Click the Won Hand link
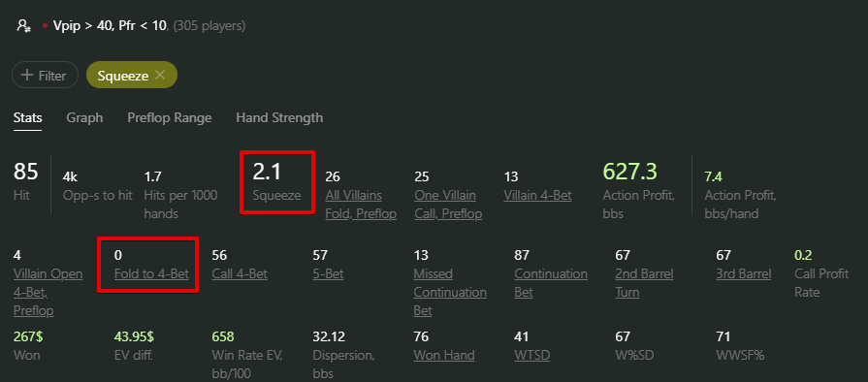This screenshot has width=868, height=382. 444,356
